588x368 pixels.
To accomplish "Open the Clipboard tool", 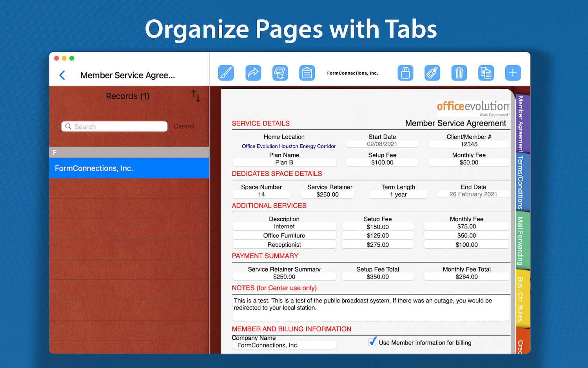I will click(307, 73).
